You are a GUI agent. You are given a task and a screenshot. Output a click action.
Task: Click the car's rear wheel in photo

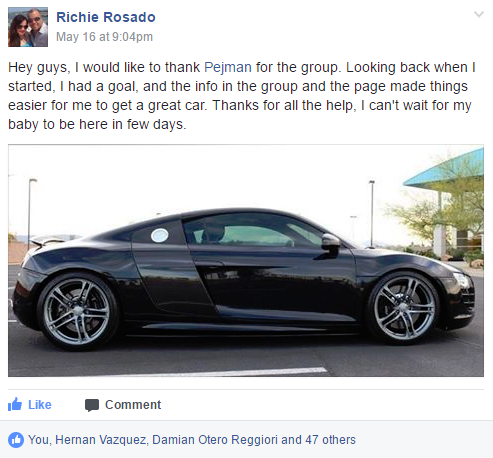[x=77, y=312]
